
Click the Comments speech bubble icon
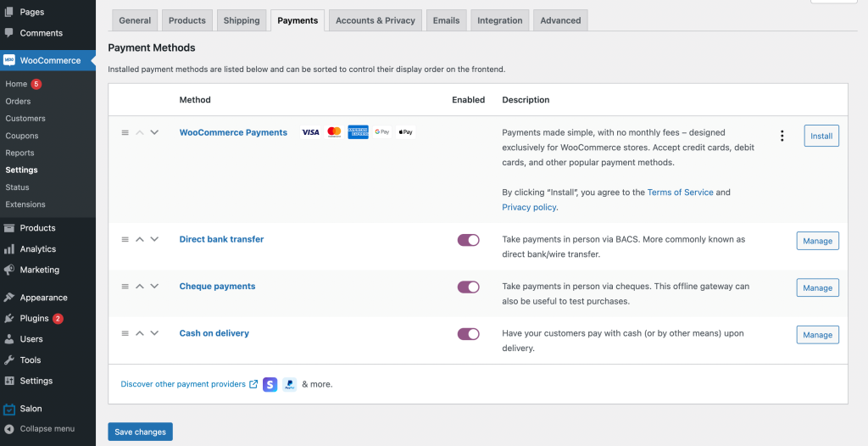coord(8,33)
